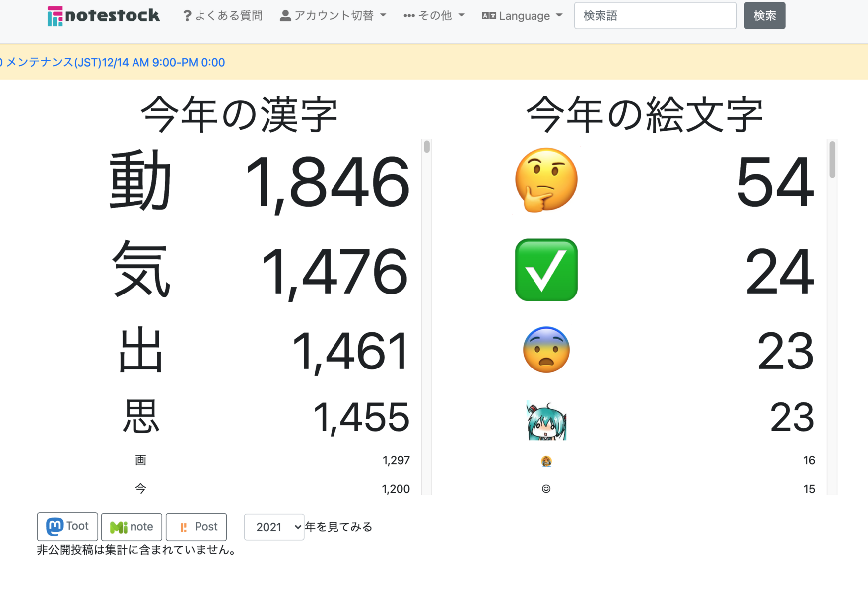Click the Misskey icon on note button
The image size is (868, 589).
pyautogui.click(x=118, y=527)
